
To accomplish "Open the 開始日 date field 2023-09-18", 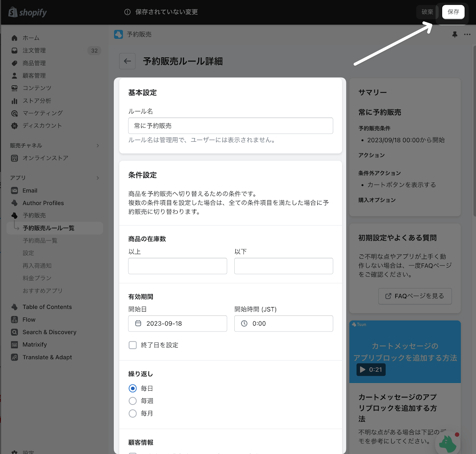I will [x=178, y=323].
